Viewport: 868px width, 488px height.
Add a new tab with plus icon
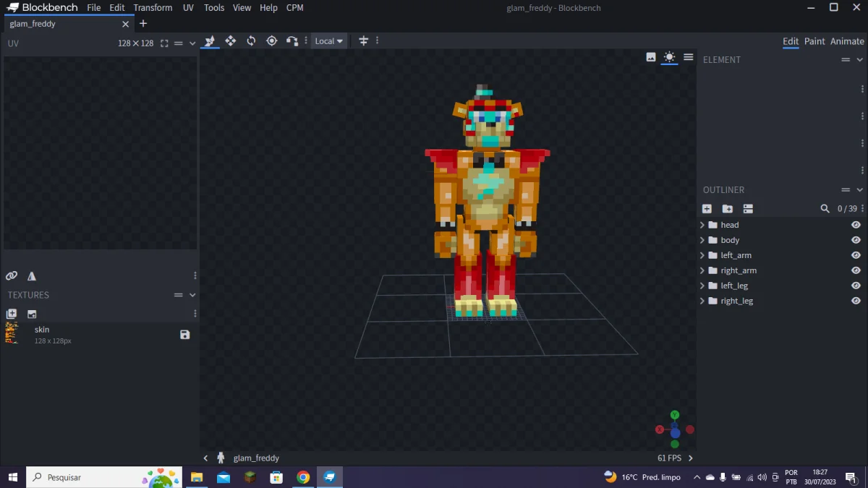[142, 24]
